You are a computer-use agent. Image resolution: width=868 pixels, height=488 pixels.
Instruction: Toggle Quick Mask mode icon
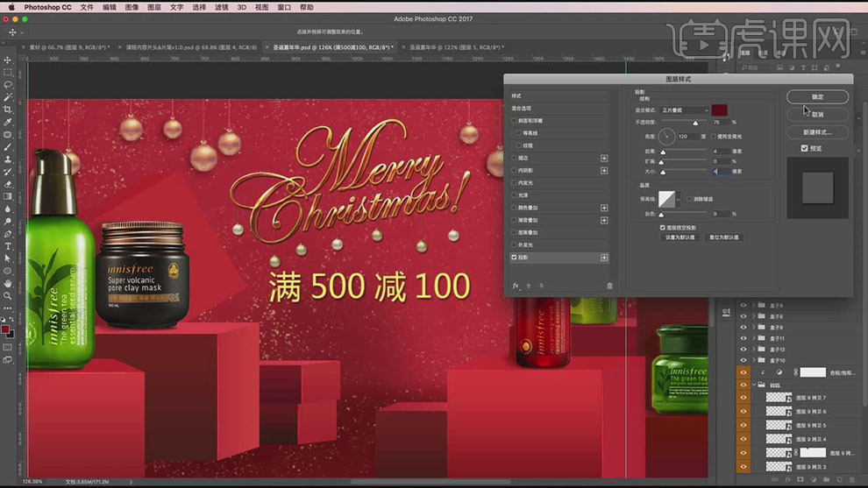point(8,348)
